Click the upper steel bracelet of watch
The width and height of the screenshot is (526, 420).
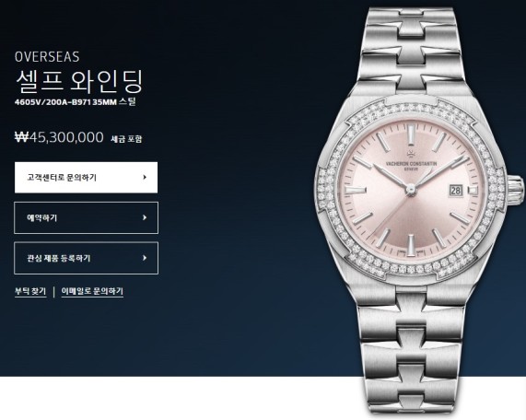pos(411,47)
